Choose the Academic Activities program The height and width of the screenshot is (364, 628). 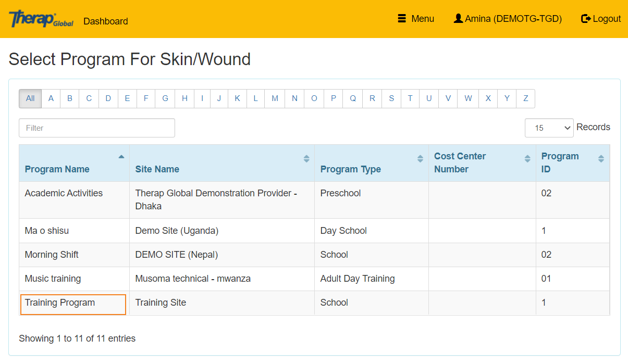64,193
